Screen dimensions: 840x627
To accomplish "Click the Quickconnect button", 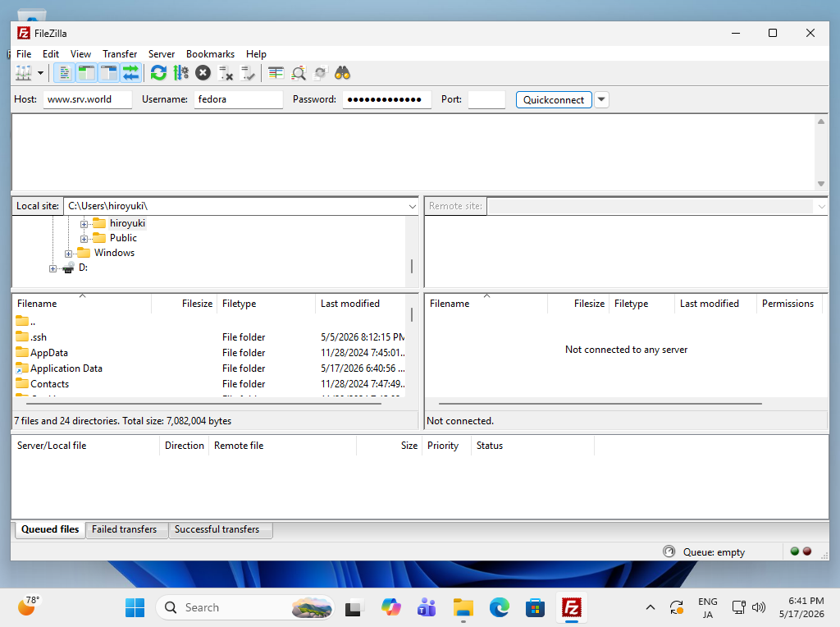I will point(554,99).
